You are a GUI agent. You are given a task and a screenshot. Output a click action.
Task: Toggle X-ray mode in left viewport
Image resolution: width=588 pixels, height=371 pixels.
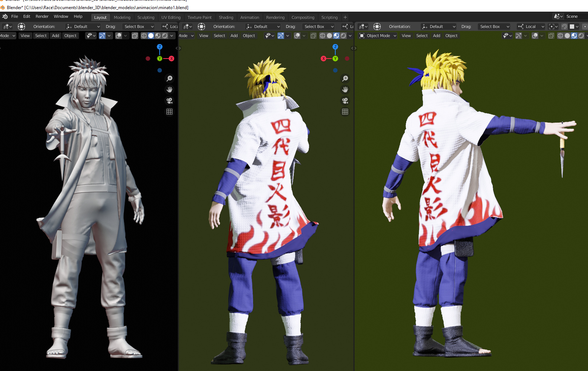click(135, 36)
